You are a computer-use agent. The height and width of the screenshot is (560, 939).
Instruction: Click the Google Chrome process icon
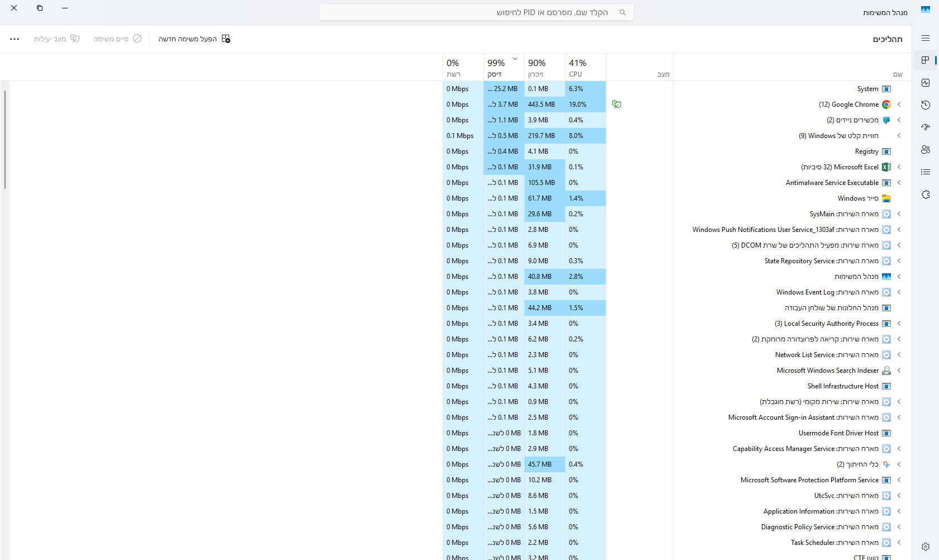pyautogui.click(x=886, y=105)
